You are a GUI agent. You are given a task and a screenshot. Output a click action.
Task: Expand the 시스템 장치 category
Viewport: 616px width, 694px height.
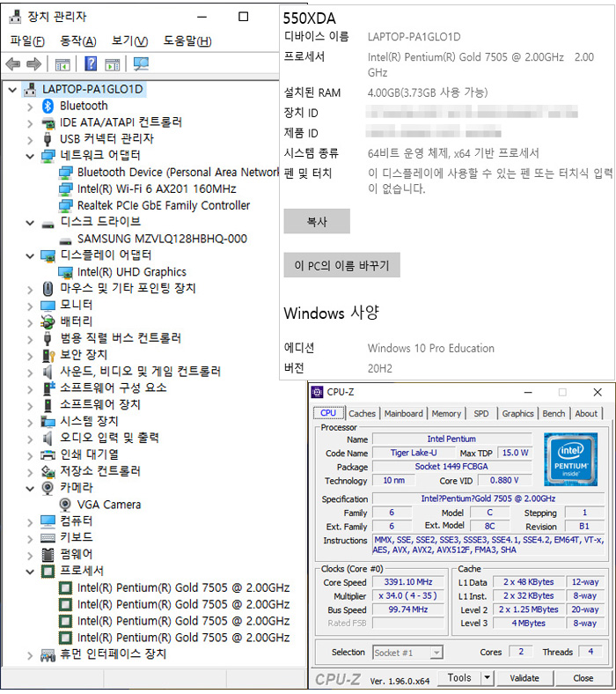[30, 422]
